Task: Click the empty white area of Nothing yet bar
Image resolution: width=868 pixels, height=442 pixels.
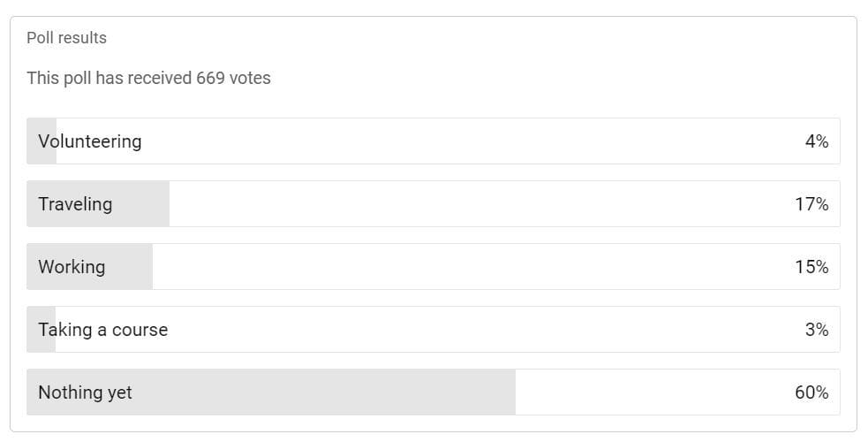Action: [x=653, y=392]
